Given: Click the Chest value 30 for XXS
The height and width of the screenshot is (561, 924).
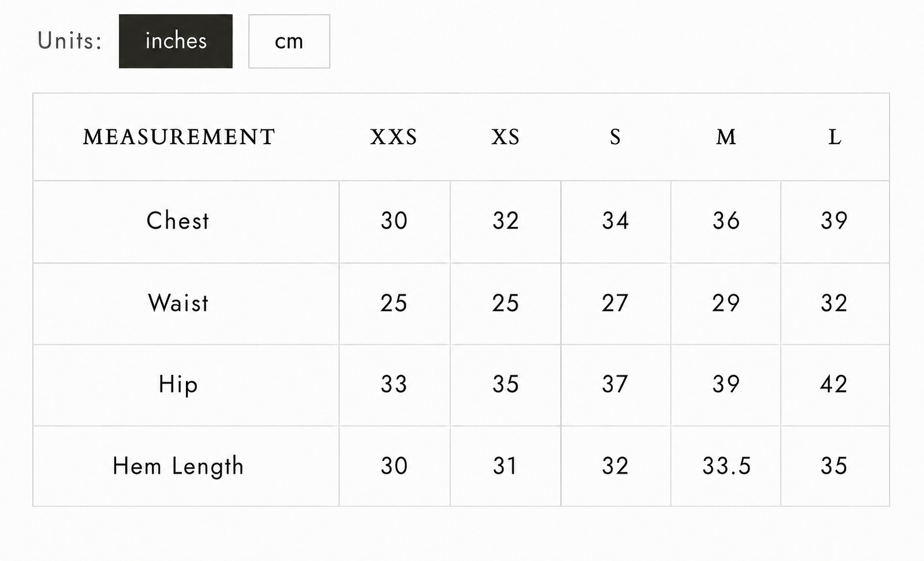Looking at the screenshot, I should point(394,221).
